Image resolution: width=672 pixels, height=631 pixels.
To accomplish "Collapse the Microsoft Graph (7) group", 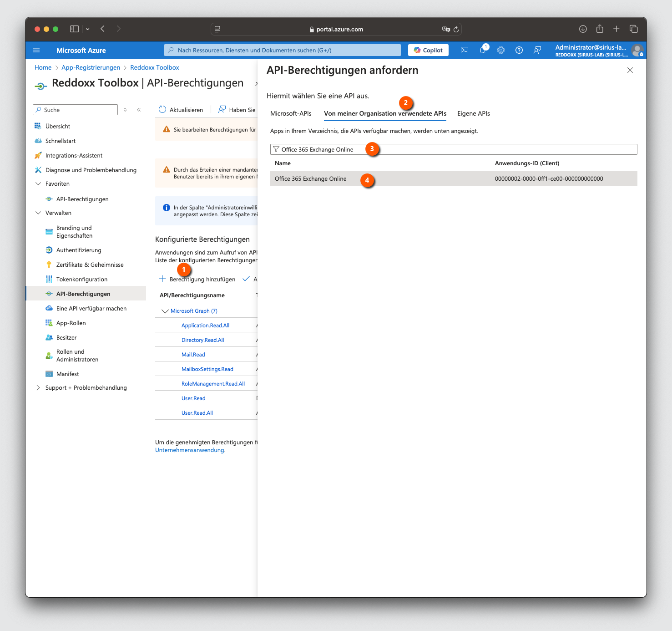I will click(165, 311).
